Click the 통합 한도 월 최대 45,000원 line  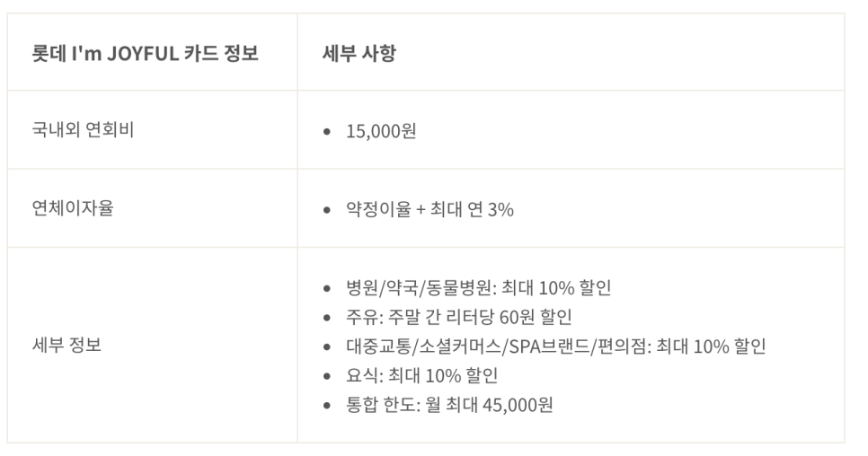click(x=449, y=405)
